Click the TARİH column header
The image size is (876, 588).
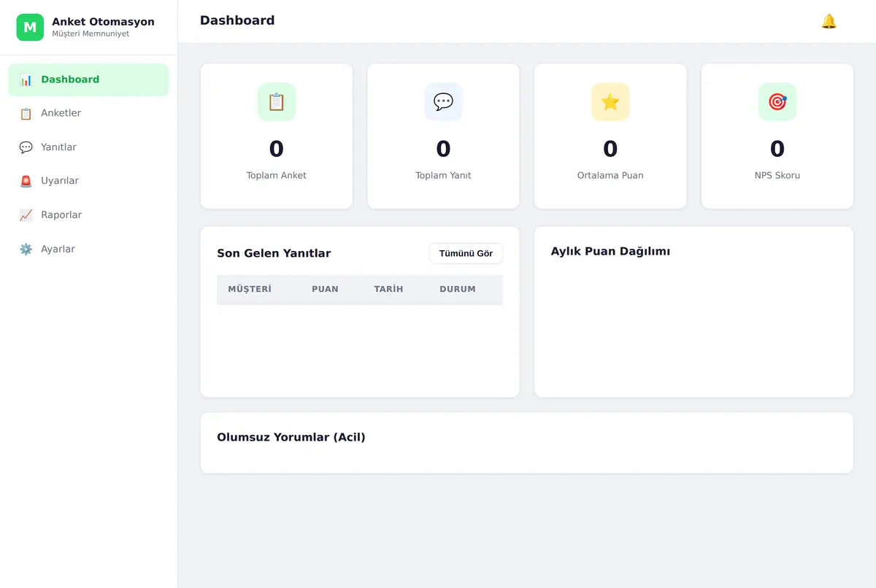[388, 289]
